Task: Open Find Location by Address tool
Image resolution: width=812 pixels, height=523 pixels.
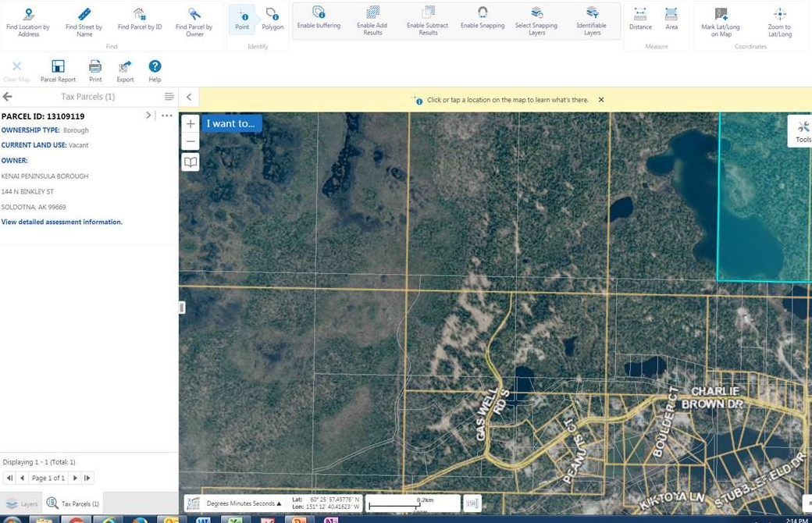Action: point(28,23)
